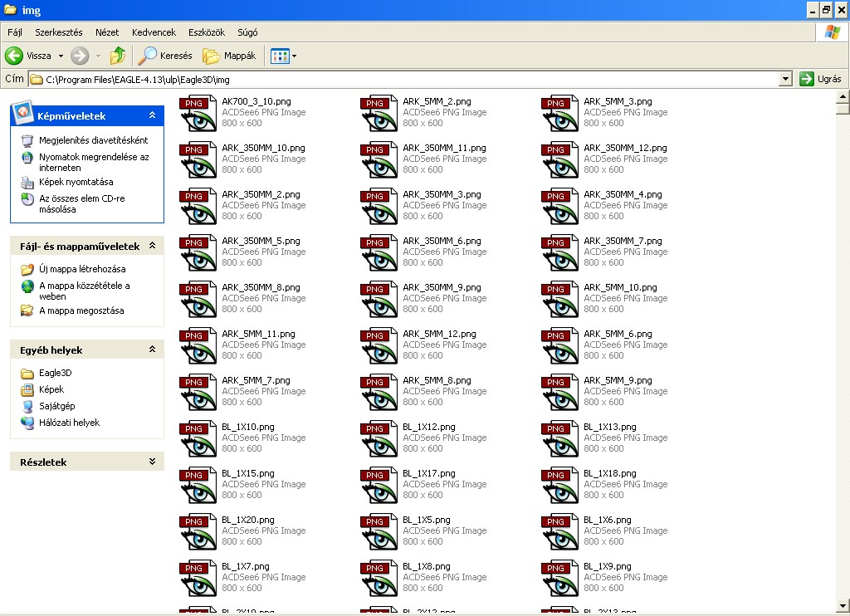Go to the Eagle3D folder link
The width and height of the screenshot is (850, 616).
[x=56, y=373]
